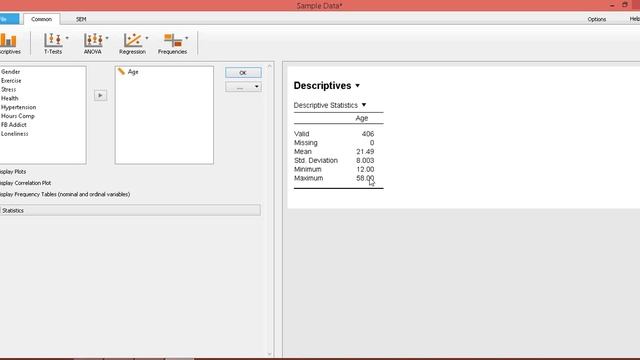Open the dropdown button below OK

pos(243,87)
